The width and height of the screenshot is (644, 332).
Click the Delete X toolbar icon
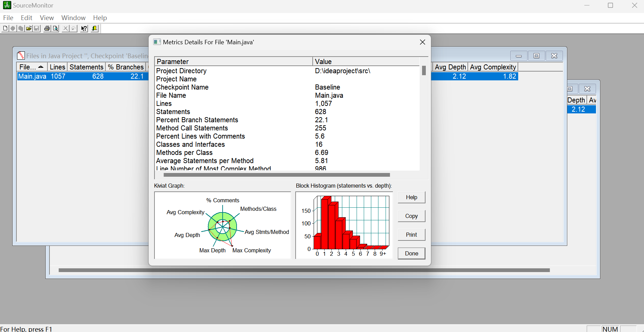65,29
